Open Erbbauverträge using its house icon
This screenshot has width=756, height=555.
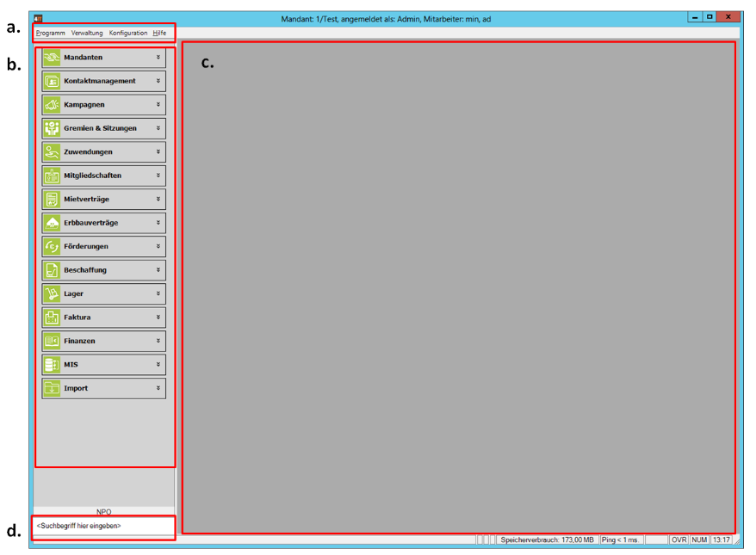pos(53,222)
